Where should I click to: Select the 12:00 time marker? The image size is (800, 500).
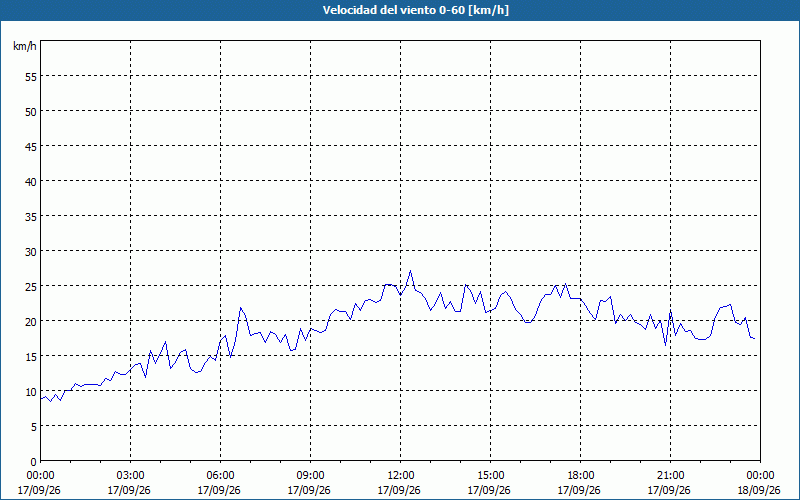401,476
